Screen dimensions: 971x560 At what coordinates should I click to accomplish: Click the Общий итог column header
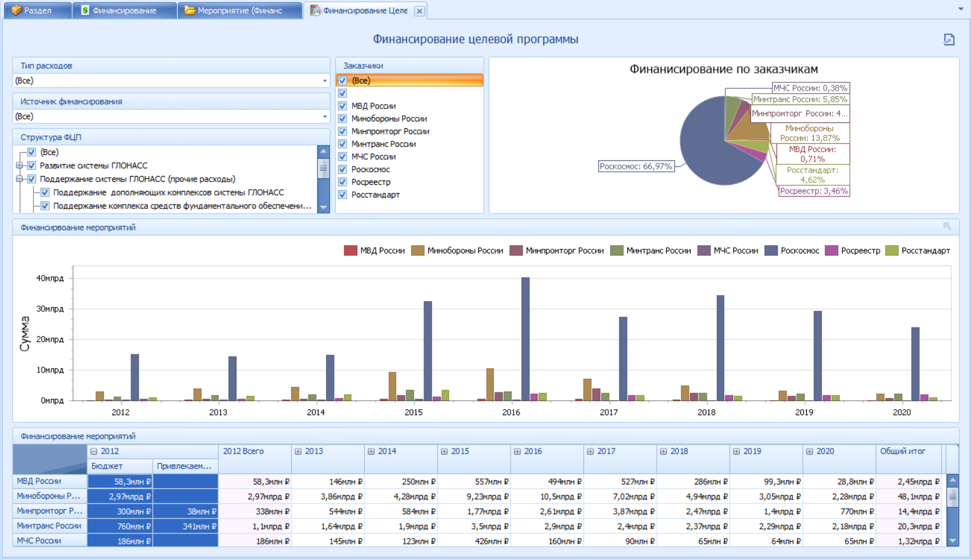(908, 459)
